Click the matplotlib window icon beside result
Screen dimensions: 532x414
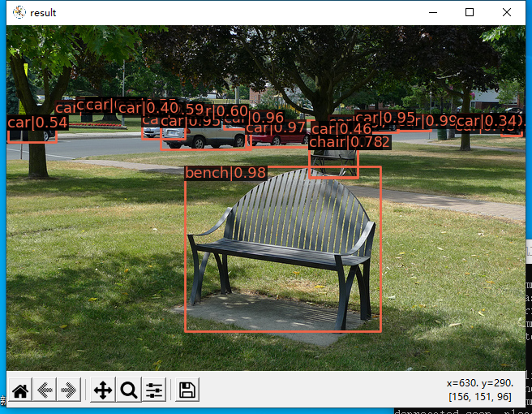click(19, 12)
